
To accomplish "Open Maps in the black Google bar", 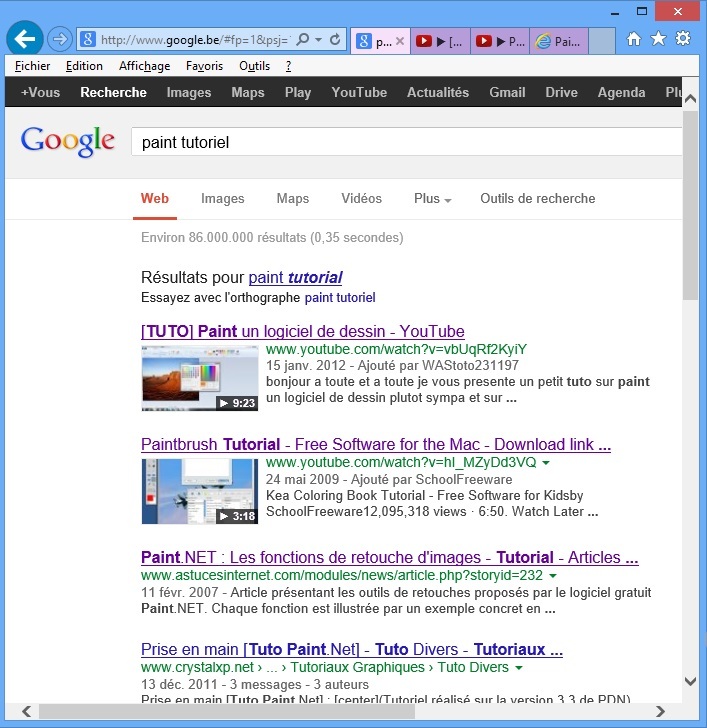I will (x=248, y=92).
